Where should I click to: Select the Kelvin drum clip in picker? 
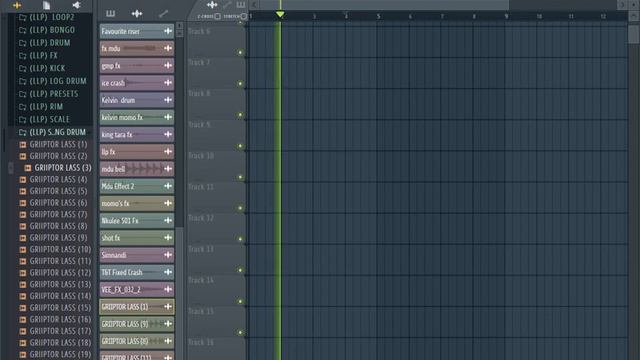(x=137, y=100)
